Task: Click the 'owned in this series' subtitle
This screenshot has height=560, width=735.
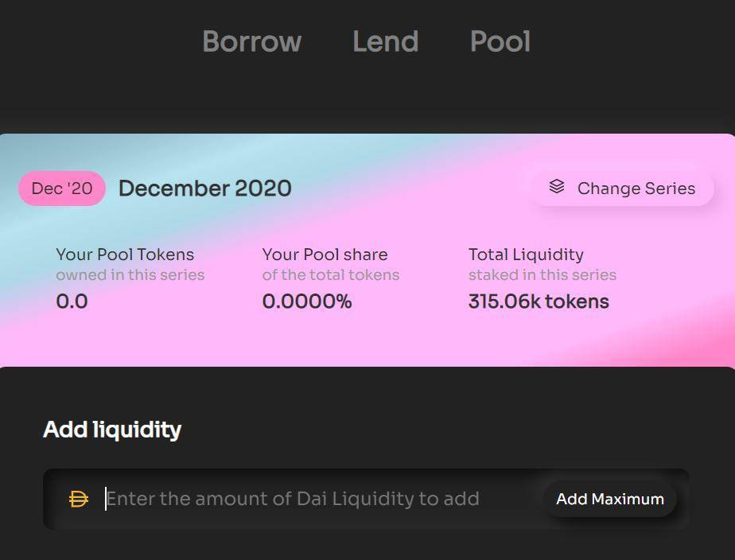Action: coord(130,275)
